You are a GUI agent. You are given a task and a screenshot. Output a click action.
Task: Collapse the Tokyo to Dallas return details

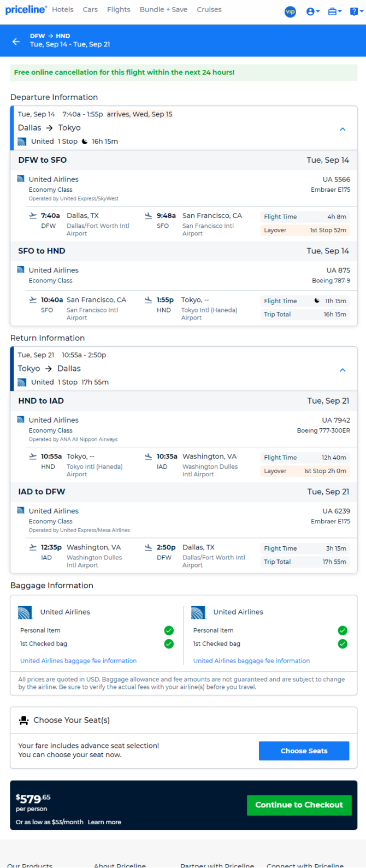point(343,370)
